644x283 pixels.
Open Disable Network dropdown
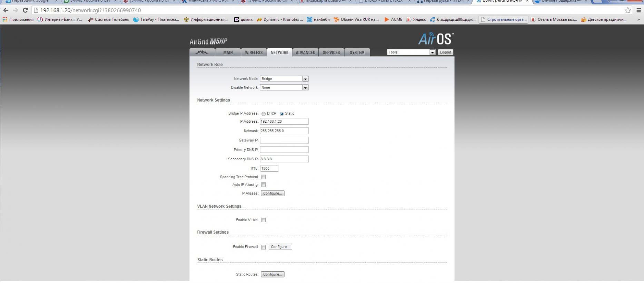click(x=284, y=88)
